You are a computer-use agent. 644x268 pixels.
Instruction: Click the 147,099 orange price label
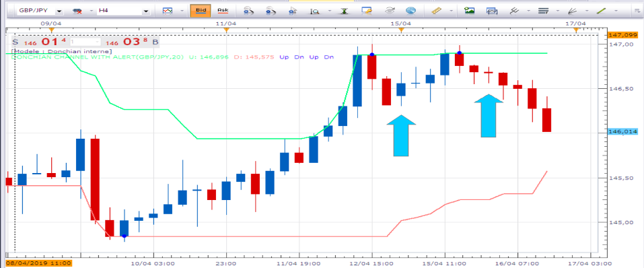622,35
